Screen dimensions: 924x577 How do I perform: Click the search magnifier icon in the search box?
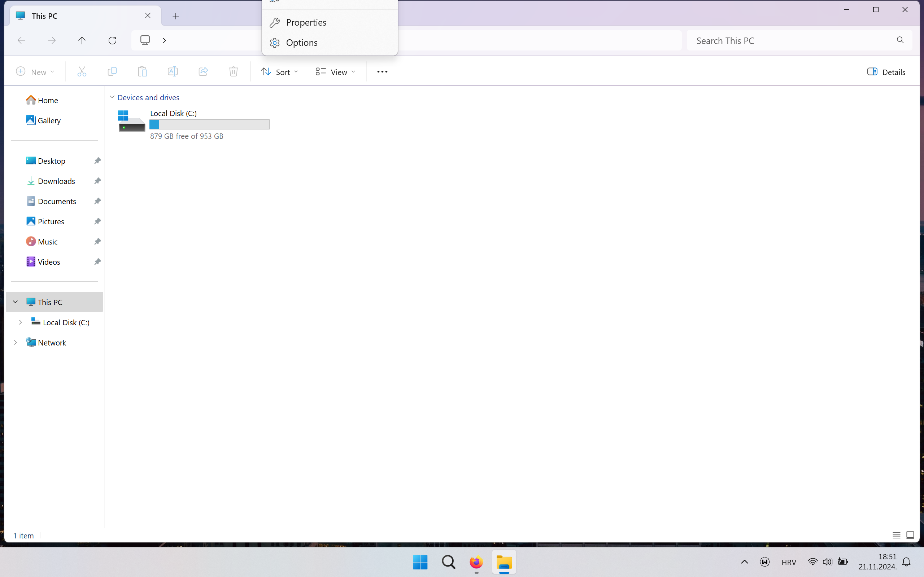900,40
